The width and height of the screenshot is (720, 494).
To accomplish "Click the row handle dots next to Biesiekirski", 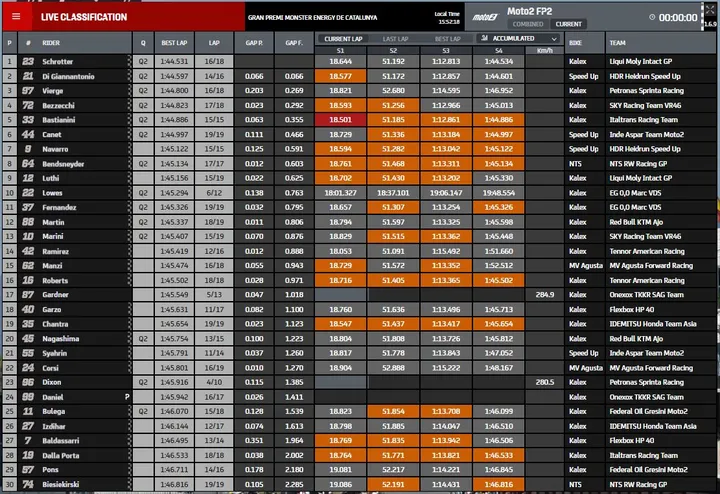I will 129,484.
